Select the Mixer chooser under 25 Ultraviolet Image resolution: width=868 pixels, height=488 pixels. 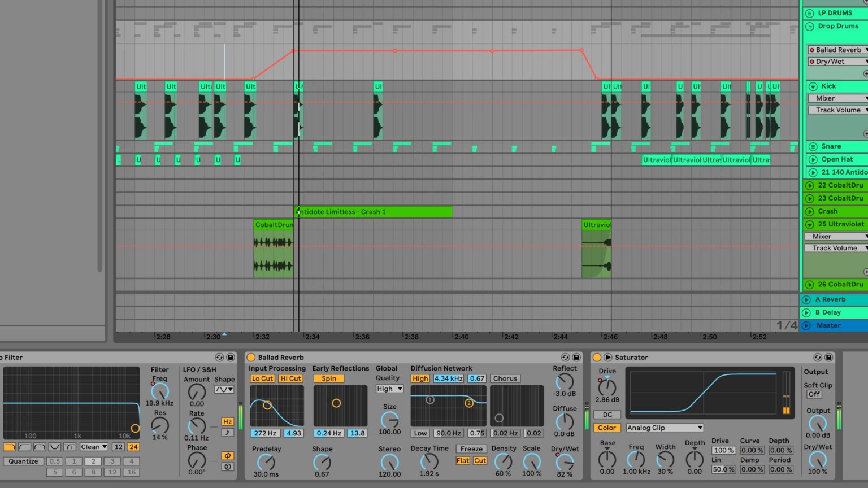pyautogui.click(x=836, y=236)
